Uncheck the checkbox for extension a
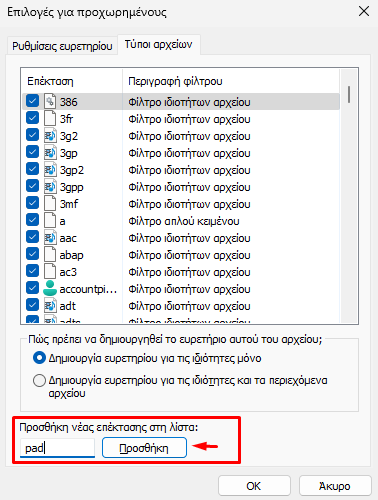The width and height of the screenshot is (378, 500). coord(32,220)
